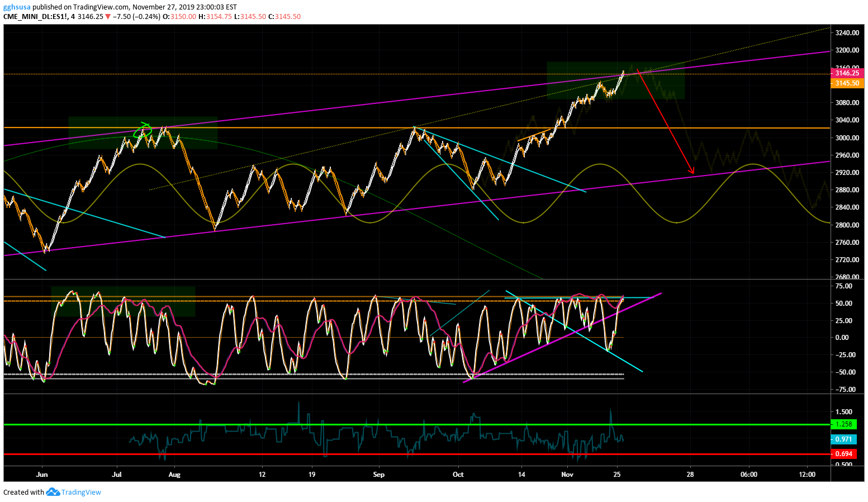
Task: Select the low value L:3145.50 in header
Action: point(250,16)
